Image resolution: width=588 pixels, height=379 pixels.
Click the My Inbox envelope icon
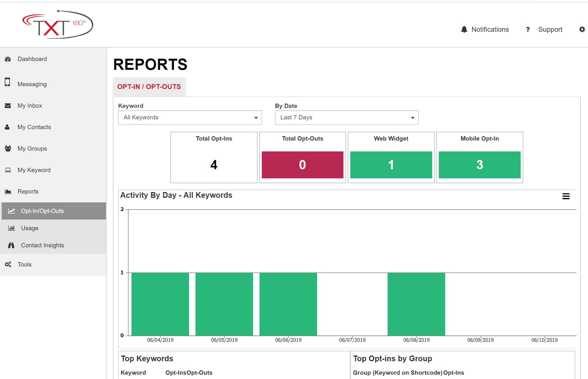[x=8, y=106]
